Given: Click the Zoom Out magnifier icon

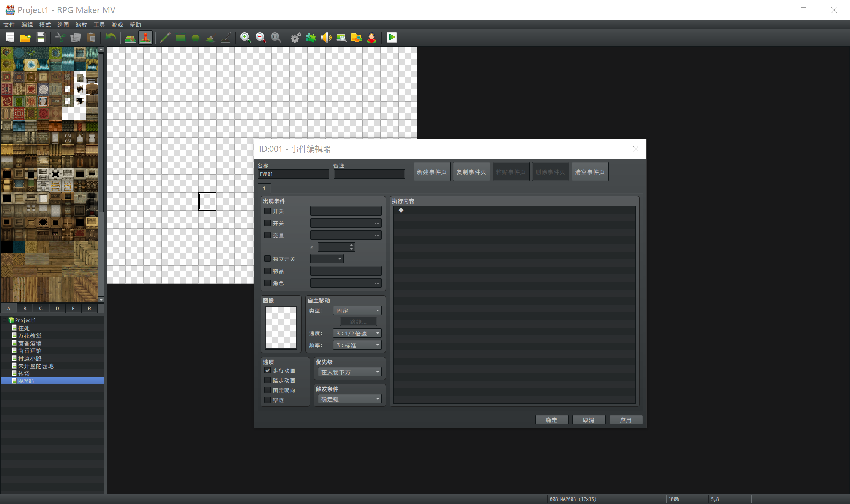Looking at the screenshot, I should click(261, 38).
